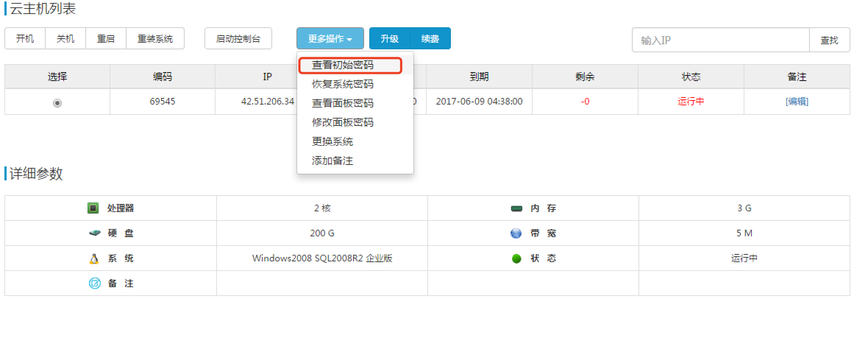The width and height of the screenshot is (868, 349).
Task: Click the hard disk icon
Action: tap(95, 233)
